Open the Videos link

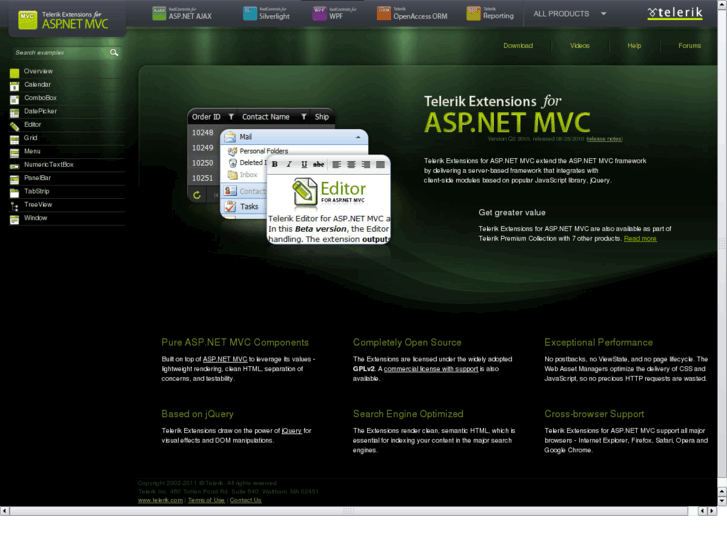click(x=580, y=45)
